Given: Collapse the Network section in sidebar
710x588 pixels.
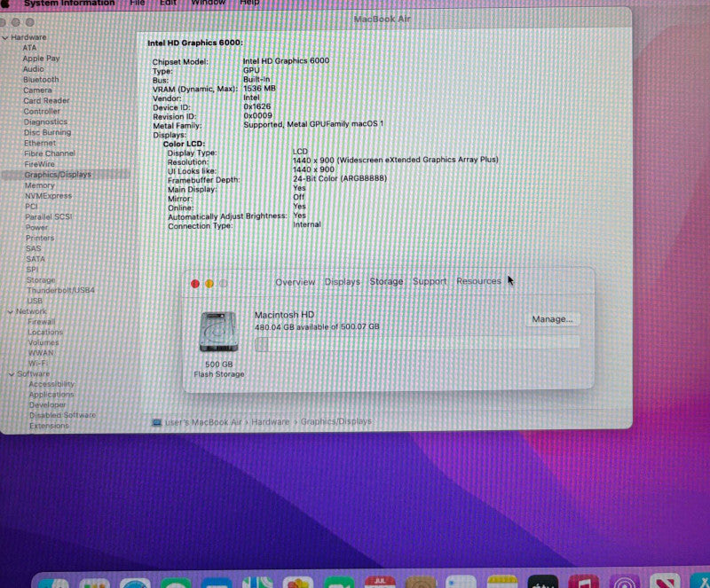Looking at the screenshot, I should [x=10, y=311].
